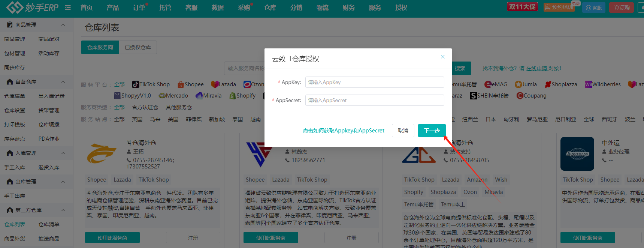
Task: Open 退货入库 in sidebar
Action: point(49,167)
